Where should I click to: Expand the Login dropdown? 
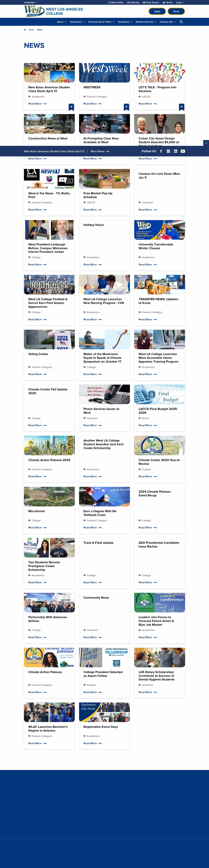(x=180, y=2)
